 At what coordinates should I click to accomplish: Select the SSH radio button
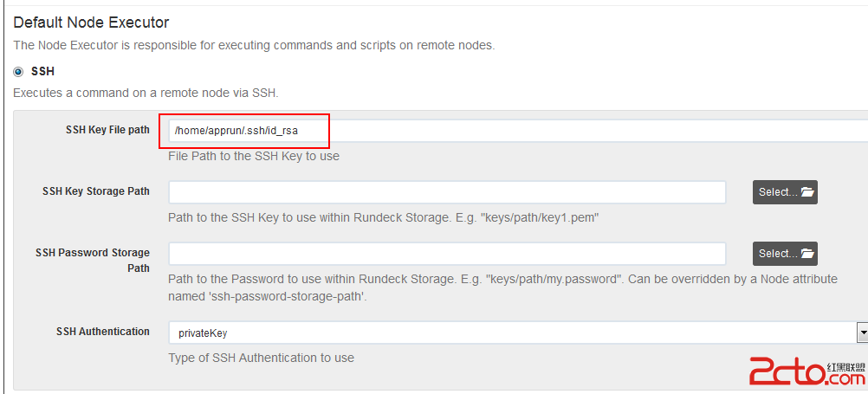tap(19, 72)
